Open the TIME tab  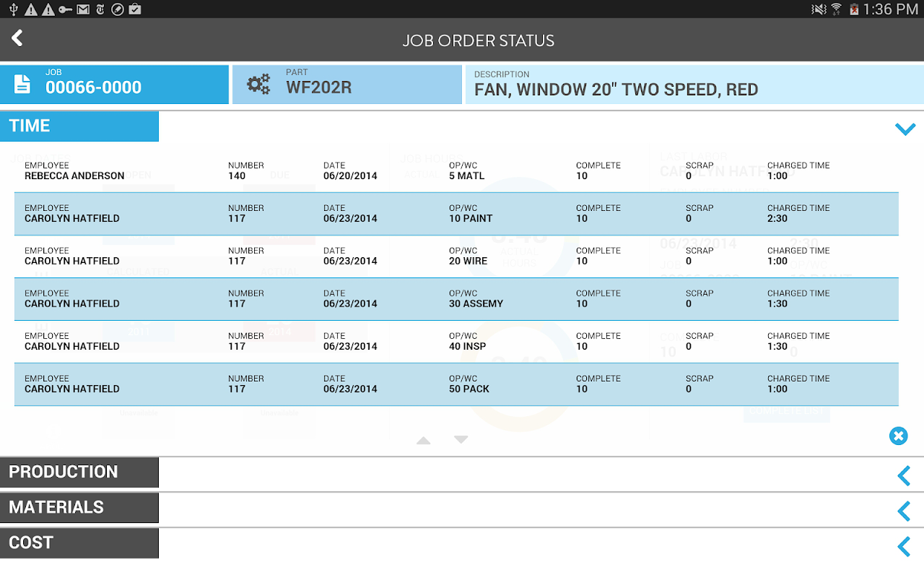pyautogui.click(x=79, y=126)
